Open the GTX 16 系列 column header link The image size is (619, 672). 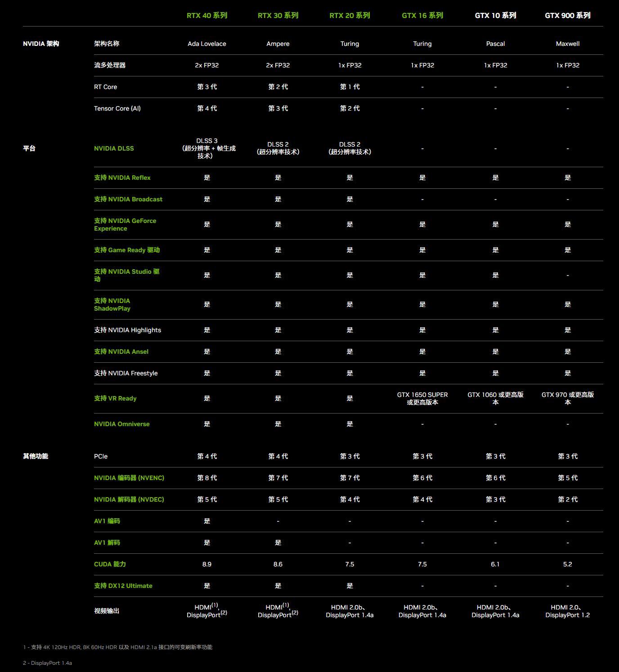tap(422, 15)
